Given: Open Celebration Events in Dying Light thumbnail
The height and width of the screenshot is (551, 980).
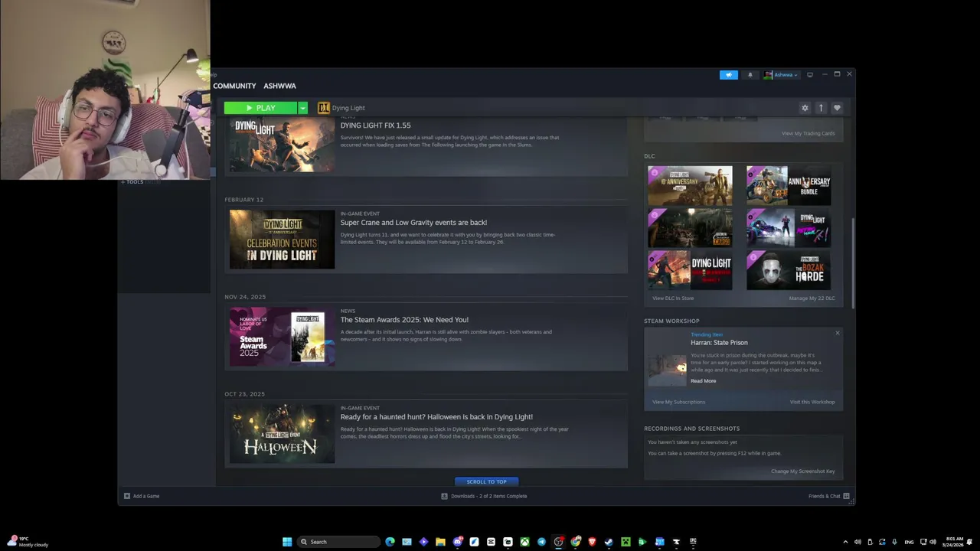Looking at the screenshot, I should 282,240.
